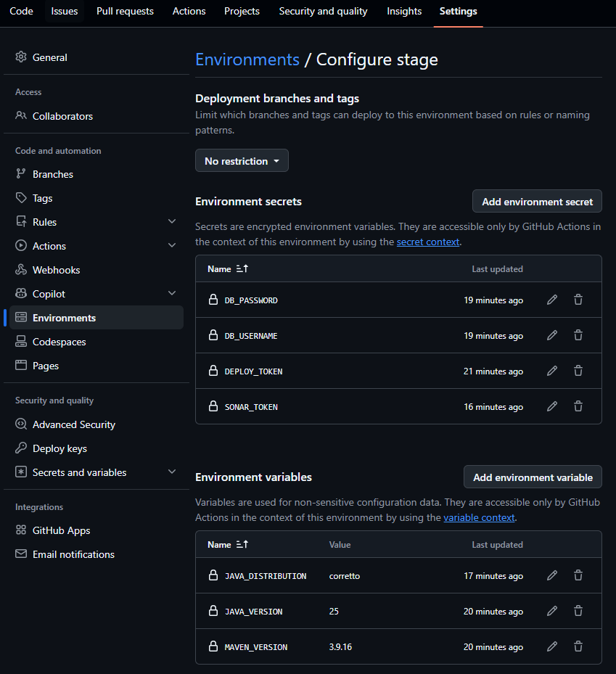Click the Webhooks icon in sidebar
The image size is (616, 674).
point(20,269)
